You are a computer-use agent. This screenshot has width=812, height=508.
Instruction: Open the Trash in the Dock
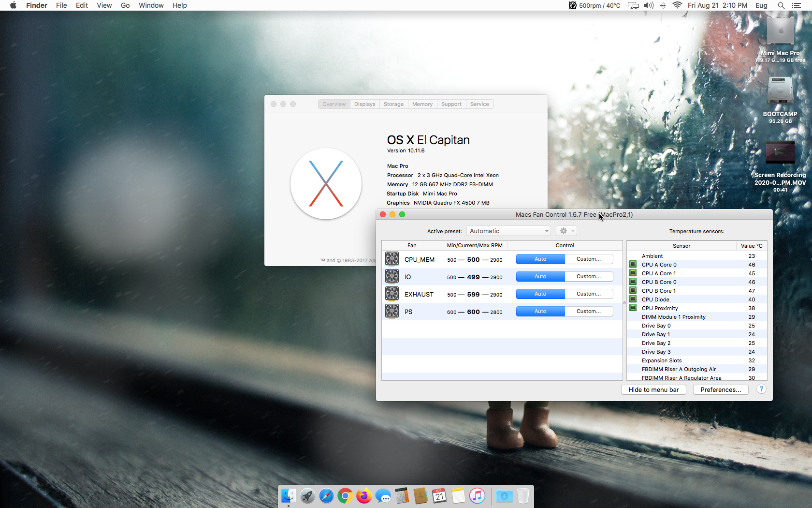pyautogui.click(x=523, y=496)
